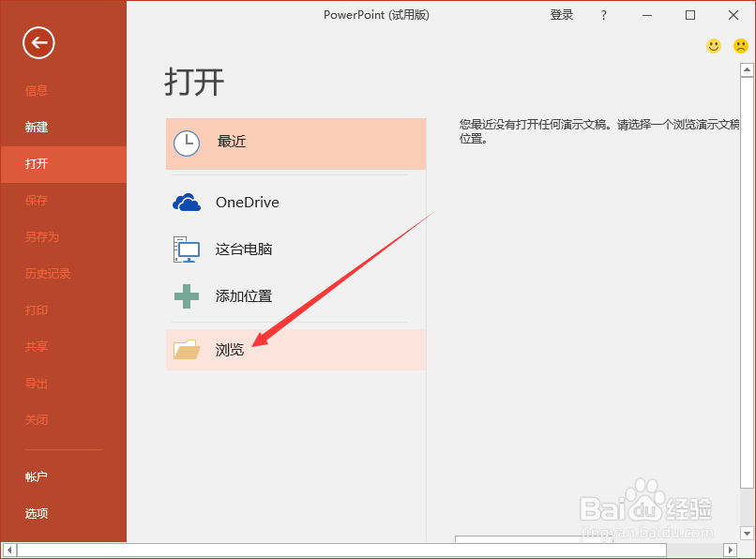The image size is (756, 559).
Task: Send a frown feedback face icon
Action: click(741, 46)
